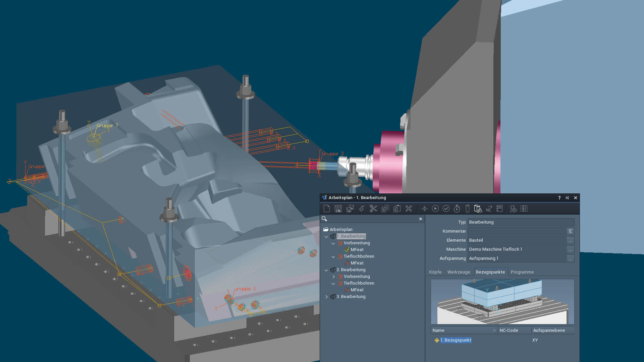Click the play/calculate circle icon

pos(435,208)
